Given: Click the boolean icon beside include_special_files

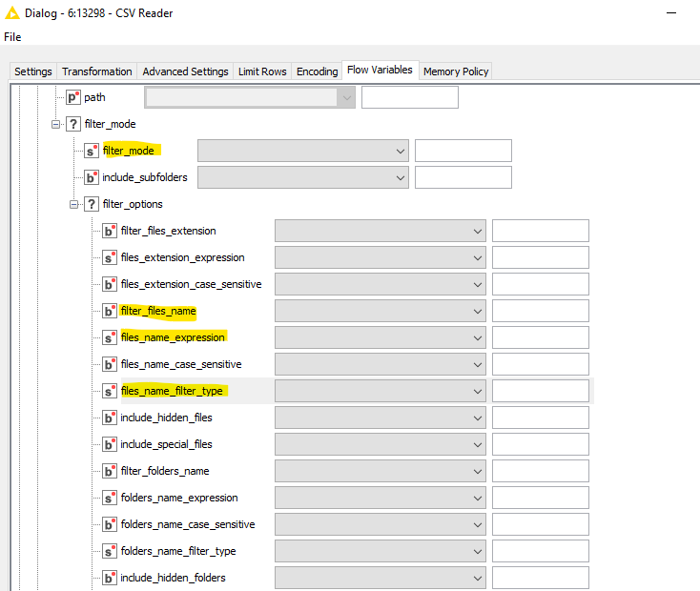Looking at the screenshot, I should coord(110,444).
